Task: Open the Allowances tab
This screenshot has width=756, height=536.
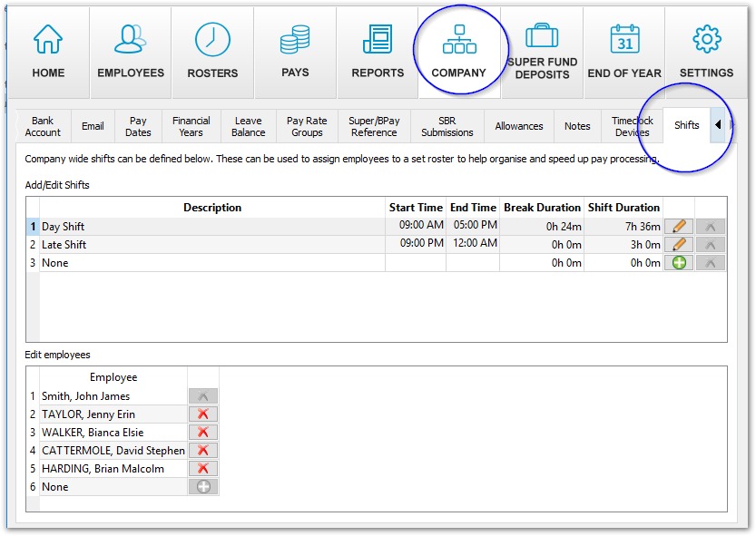Action: coord(519,126)
